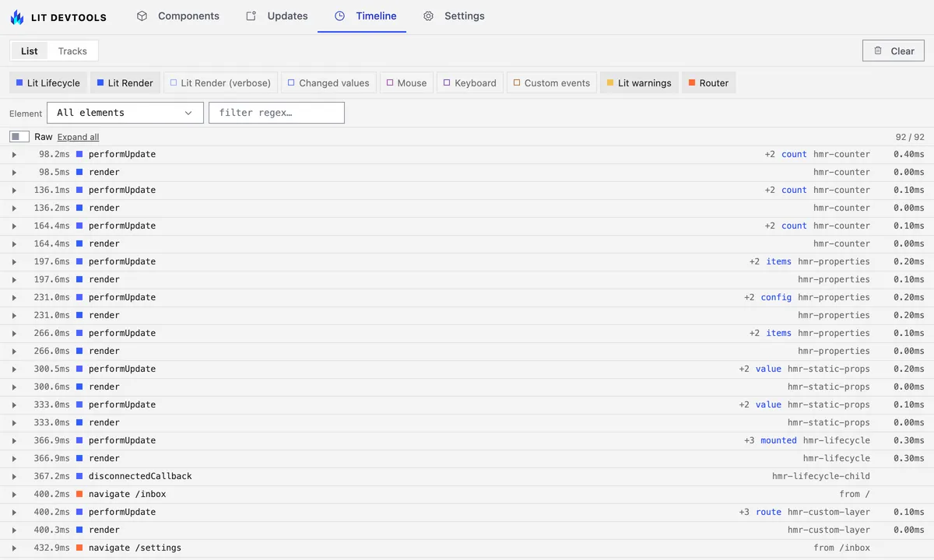Click the count property on 164.4ms row

click(794, 226)
